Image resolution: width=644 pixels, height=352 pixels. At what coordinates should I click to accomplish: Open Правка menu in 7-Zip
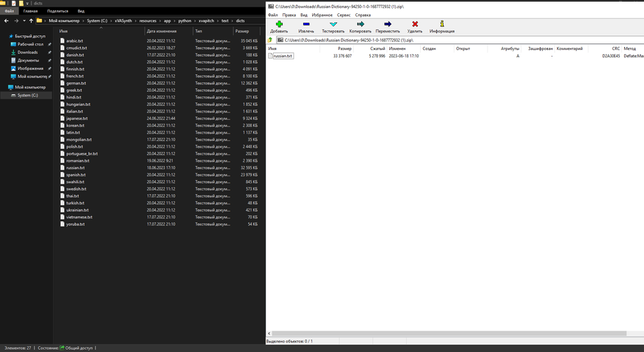coord(289,15)
